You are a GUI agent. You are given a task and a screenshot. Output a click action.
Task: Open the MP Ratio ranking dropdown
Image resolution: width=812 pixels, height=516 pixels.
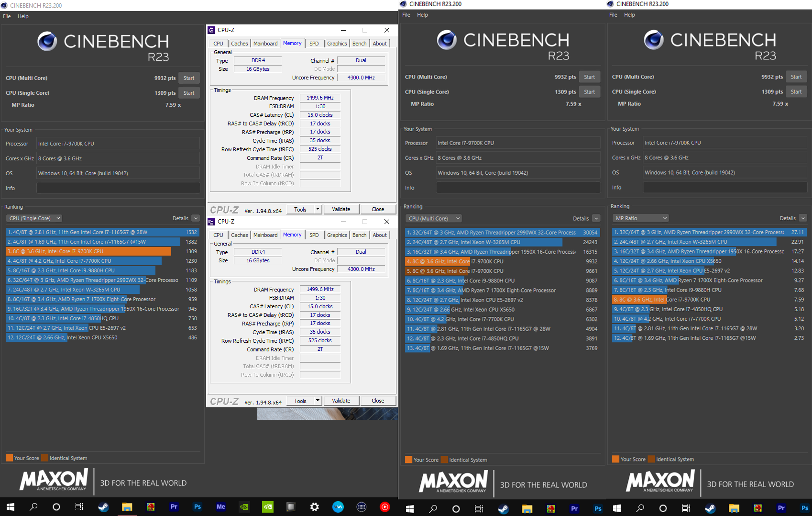pos(641,218)
